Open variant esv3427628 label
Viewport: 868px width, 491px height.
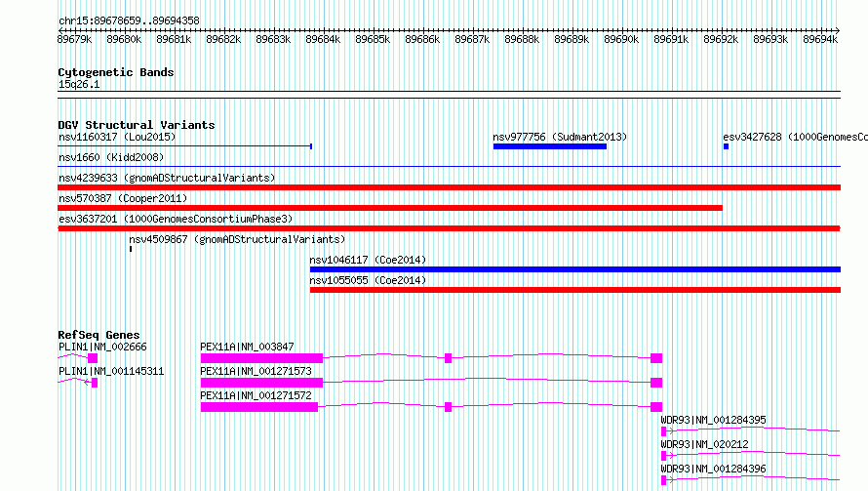795,137
